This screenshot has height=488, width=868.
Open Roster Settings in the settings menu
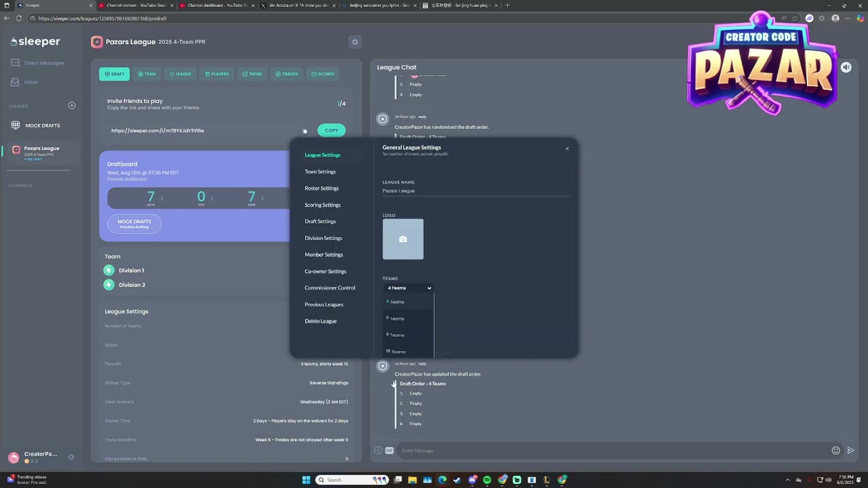[321, 188]
